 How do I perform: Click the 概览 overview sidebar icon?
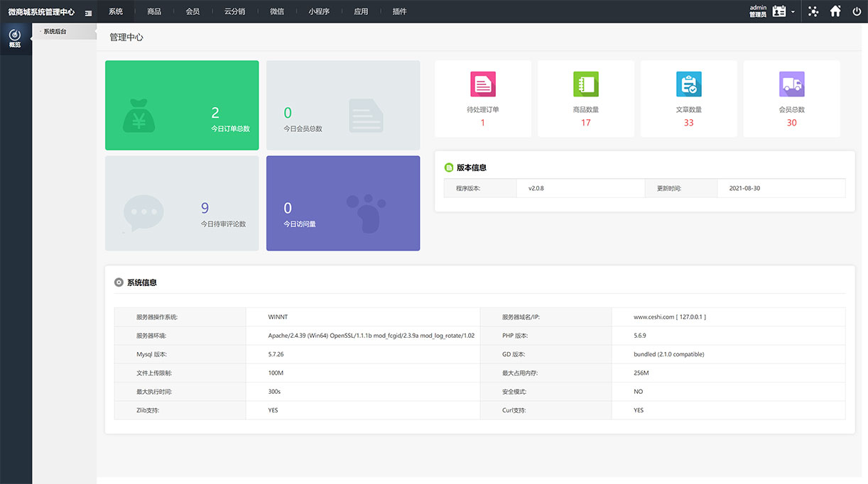(x=15, y=38)
